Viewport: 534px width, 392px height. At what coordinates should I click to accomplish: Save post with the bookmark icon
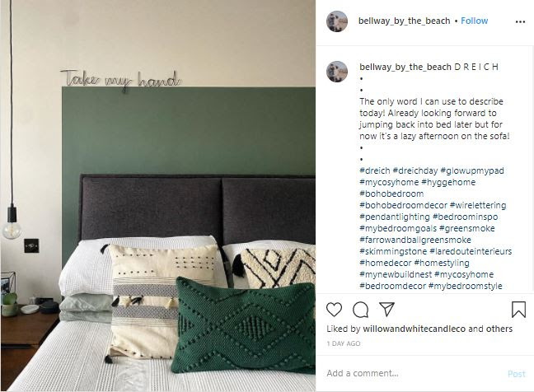coord(518,310)
